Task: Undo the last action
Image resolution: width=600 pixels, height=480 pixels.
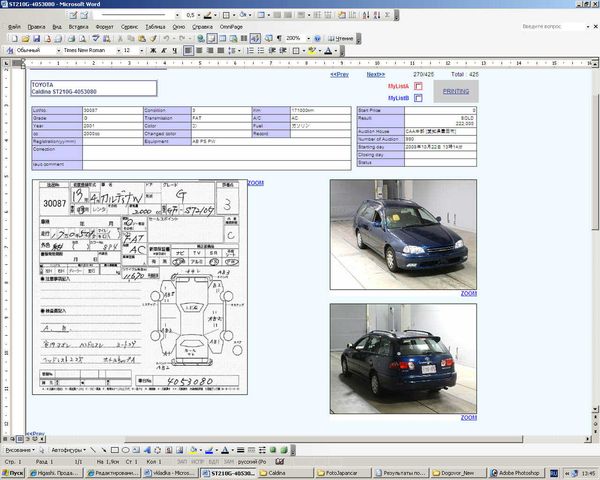Action: 166,39
